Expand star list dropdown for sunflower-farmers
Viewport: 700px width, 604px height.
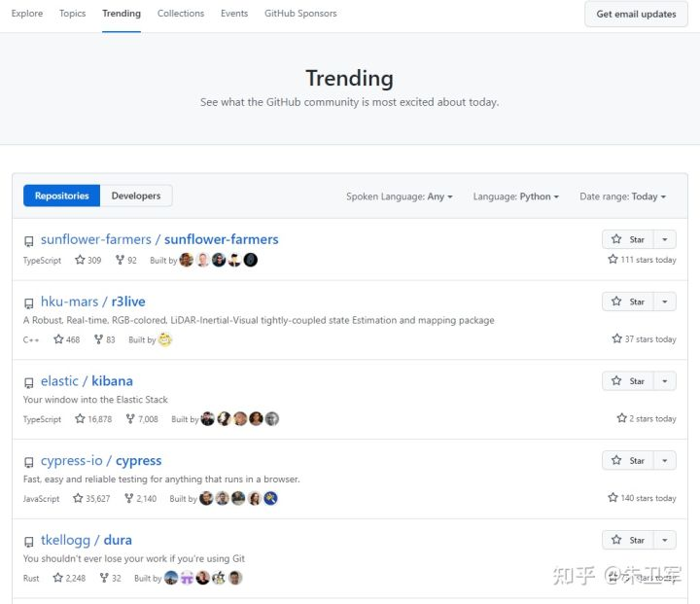(665, 239)
